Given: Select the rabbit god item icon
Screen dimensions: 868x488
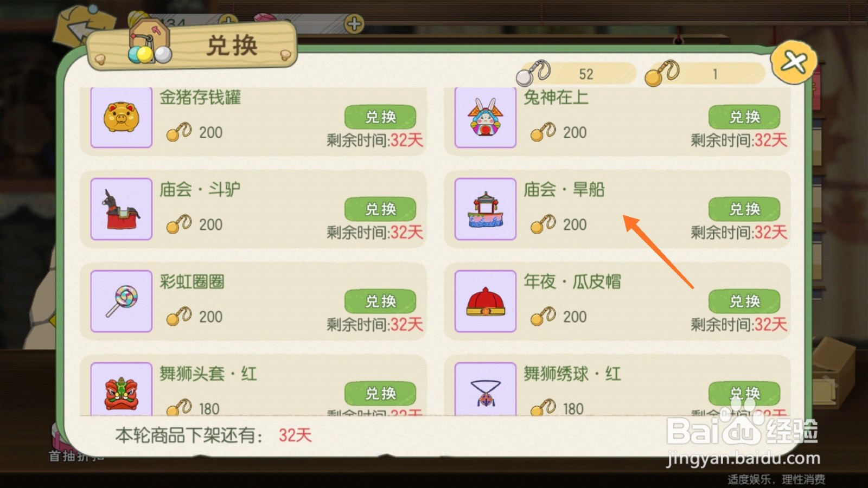Looking at the screenshot, I should click(x=486, y=117).
